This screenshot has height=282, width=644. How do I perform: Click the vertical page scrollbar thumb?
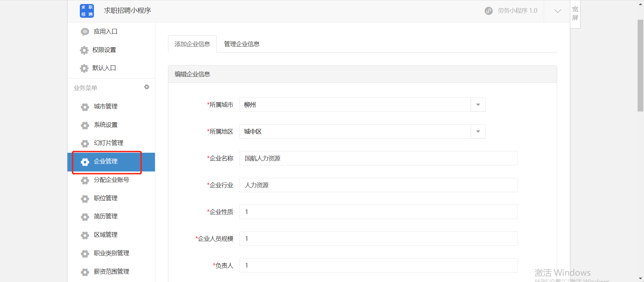click(640, 65)
